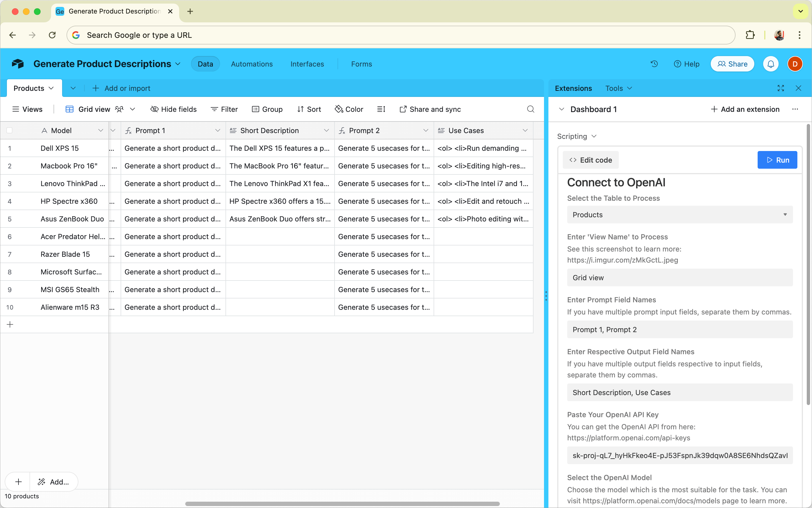Click the Airtable logo home icon
The image size is (812, 508).
(x=18, y=64)
